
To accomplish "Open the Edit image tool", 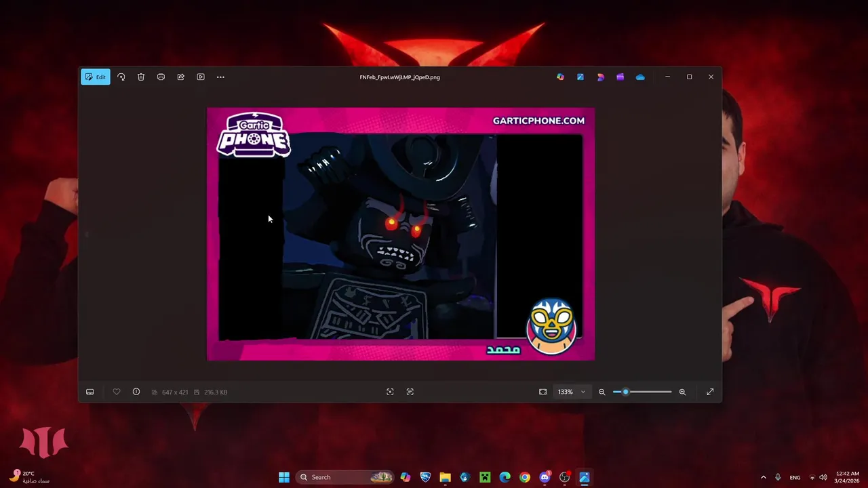I will point(96,77).
